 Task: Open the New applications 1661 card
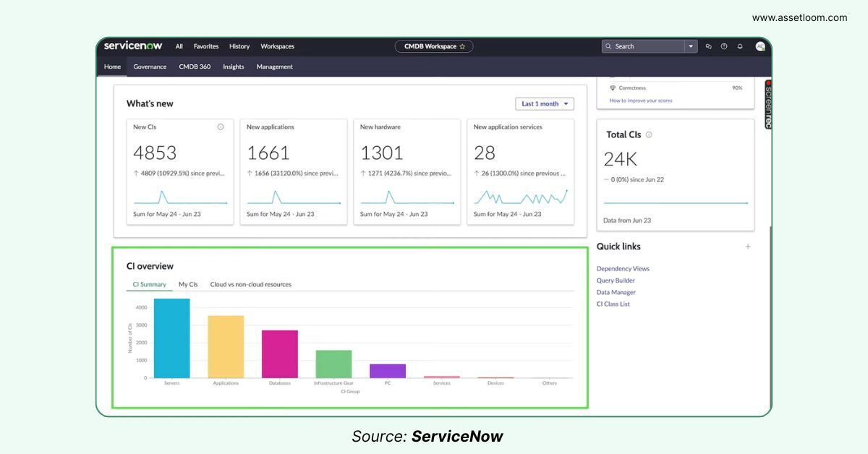click(294, 172)
